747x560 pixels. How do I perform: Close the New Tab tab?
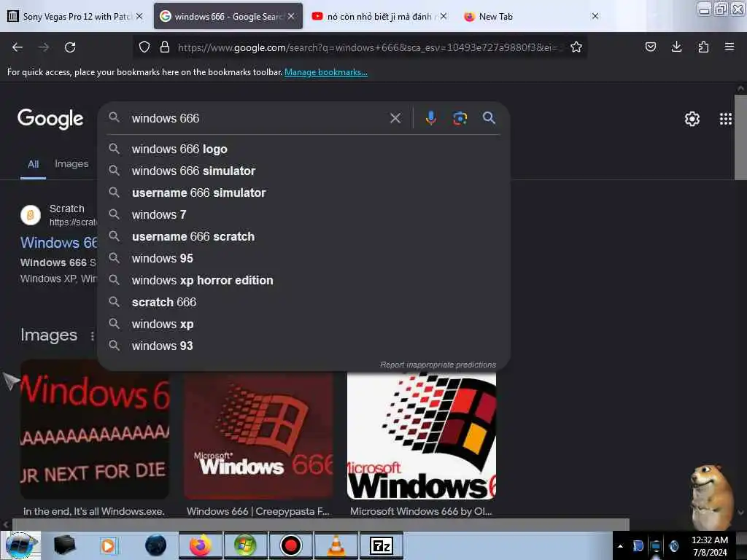pos(595,16)
